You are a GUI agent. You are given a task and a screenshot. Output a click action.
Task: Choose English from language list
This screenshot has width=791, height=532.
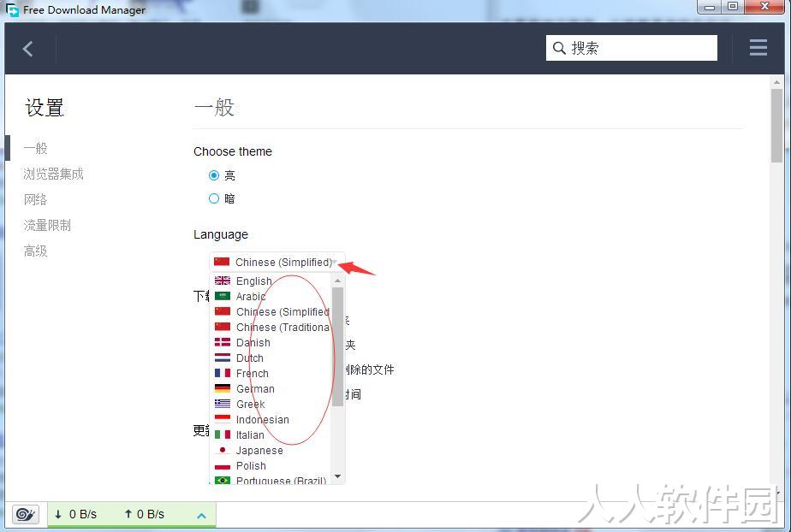click(x=271, y=281)
